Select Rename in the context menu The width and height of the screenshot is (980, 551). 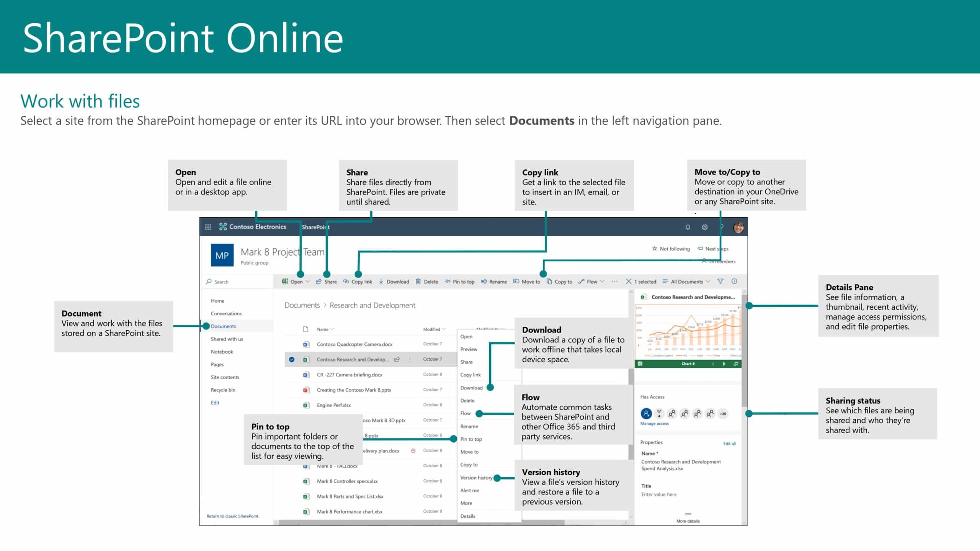pos(469,426)
